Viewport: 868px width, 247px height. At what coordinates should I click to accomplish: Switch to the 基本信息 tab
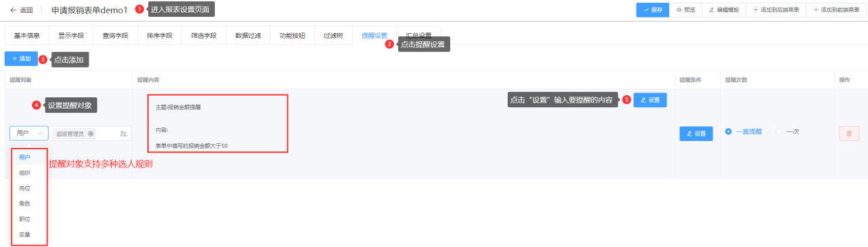(26, 35)
